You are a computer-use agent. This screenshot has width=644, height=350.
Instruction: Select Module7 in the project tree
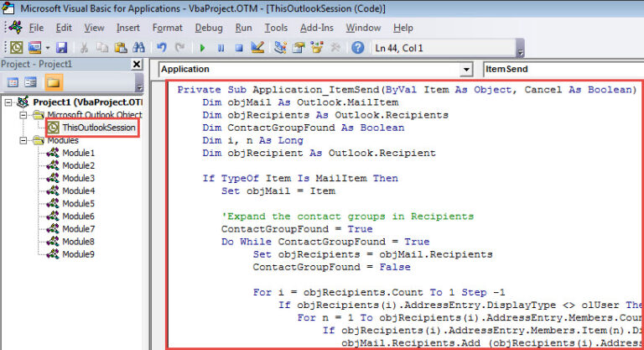pos(78,229)
